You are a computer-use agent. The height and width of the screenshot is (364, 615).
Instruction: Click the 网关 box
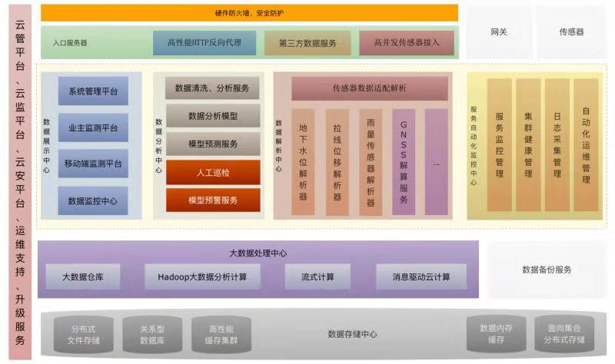point(499,32)
